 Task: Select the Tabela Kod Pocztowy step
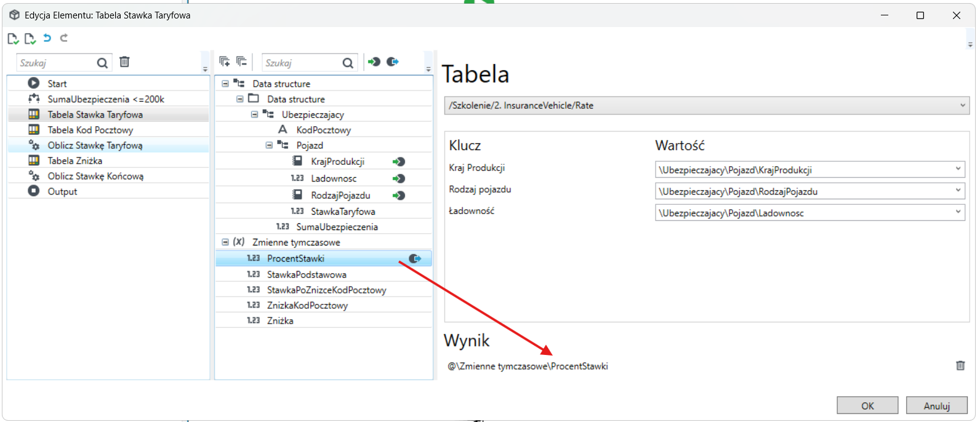point(108,130)
